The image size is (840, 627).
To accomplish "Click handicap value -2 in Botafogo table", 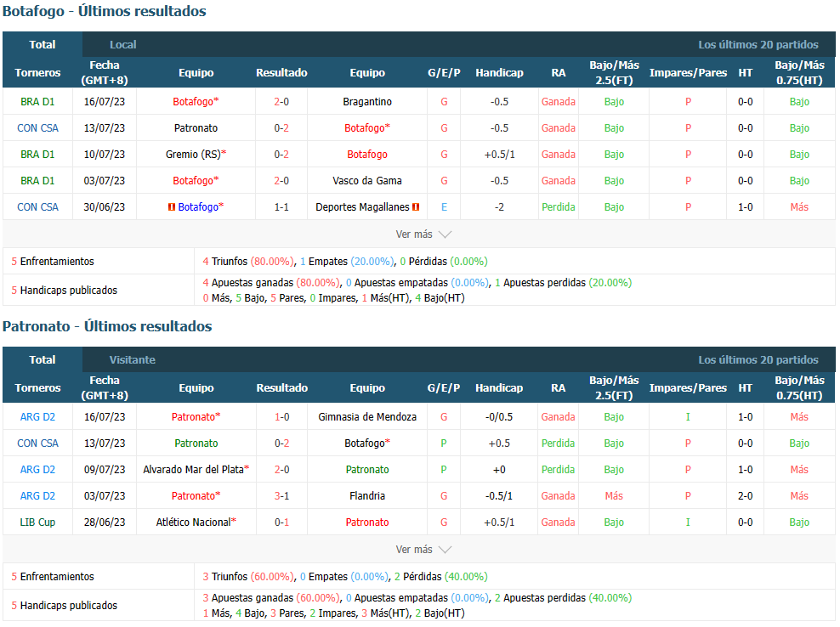I will point(499,207).
